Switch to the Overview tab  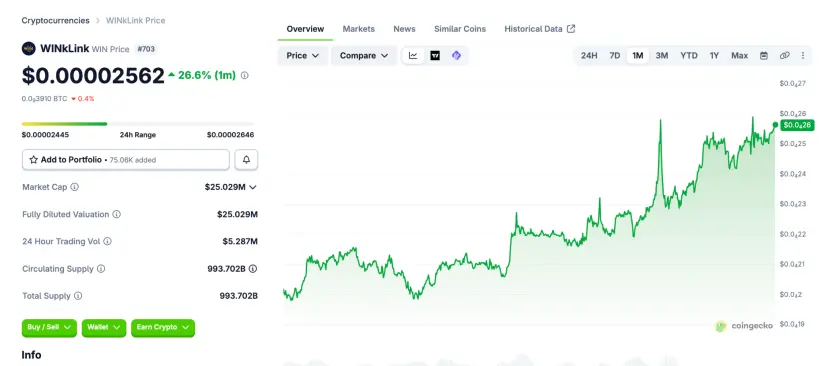(305, 29)
